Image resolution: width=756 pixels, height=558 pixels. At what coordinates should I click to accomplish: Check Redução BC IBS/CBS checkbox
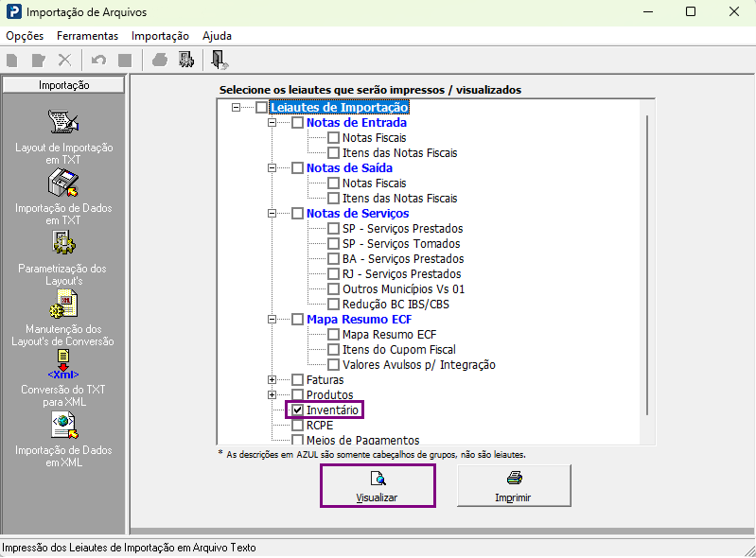334,304
